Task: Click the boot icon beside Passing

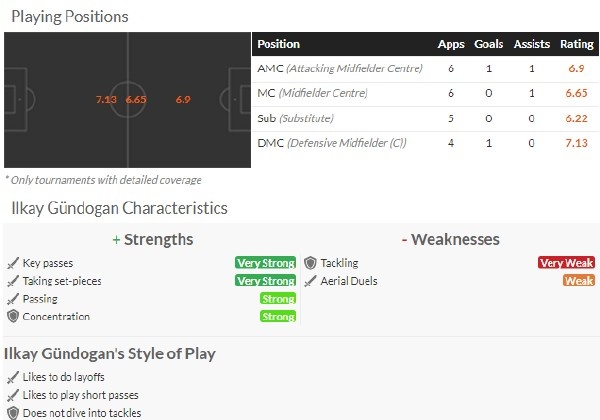Action: pos(13,299)
